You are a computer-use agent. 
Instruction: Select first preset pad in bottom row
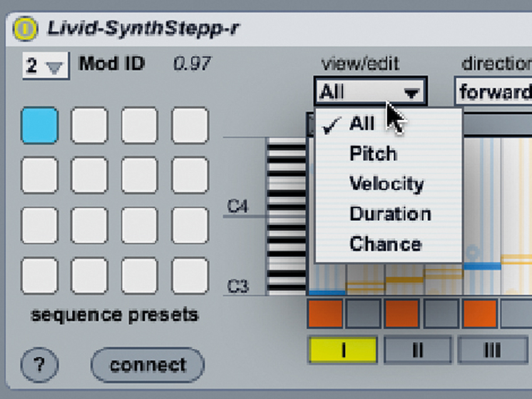(39, 276)
